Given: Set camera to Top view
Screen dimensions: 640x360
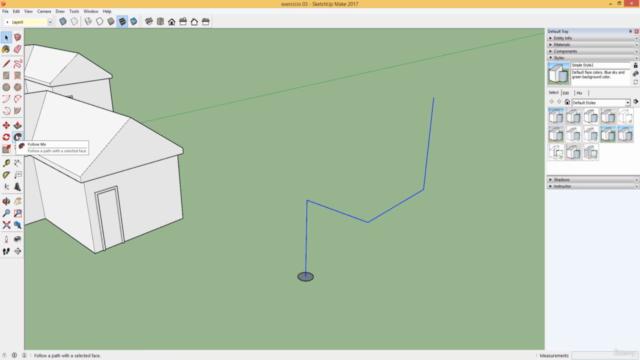Looking at the screenshot, I should (x=160, y=22).
